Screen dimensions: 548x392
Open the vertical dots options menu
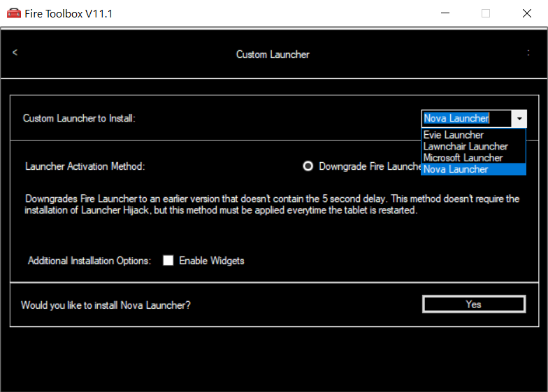[x=528, y=53]
